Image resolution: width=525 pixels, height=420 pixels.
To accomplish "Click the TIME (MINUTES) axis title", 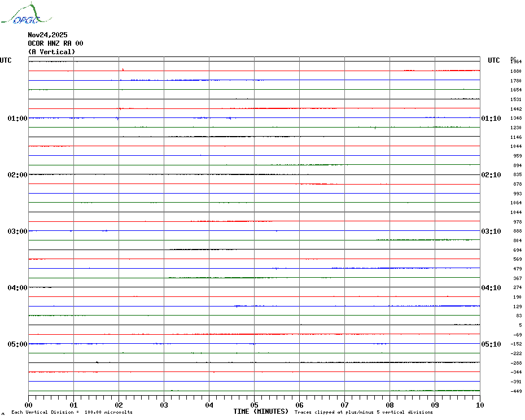I will pyautogui.click(x=261, y=412).
